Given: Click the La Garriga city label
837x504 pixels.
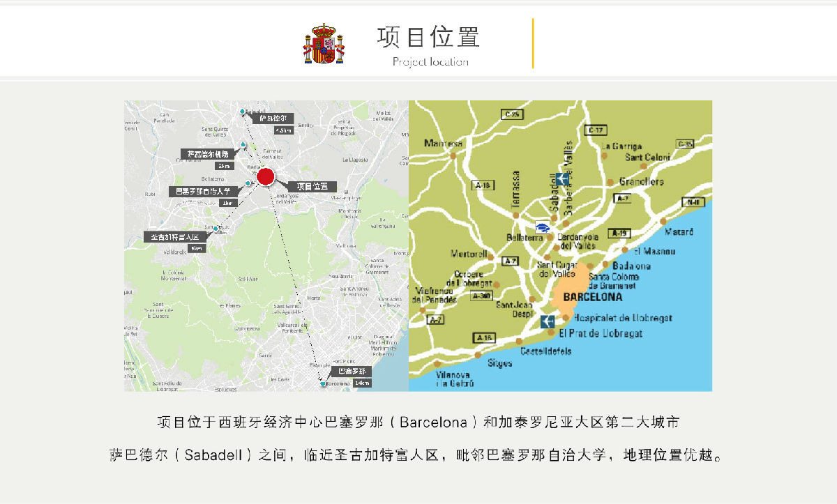Looking at the screenshot, I should (621, 146).
